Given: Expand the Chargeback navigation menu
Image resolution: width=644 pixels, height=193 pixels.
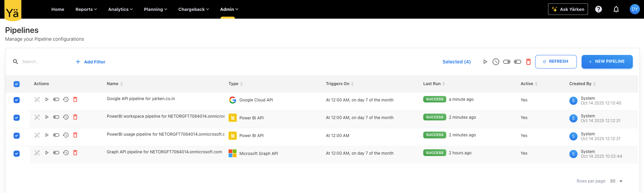Looking at the screenshot, I should (x=193, y=9).
